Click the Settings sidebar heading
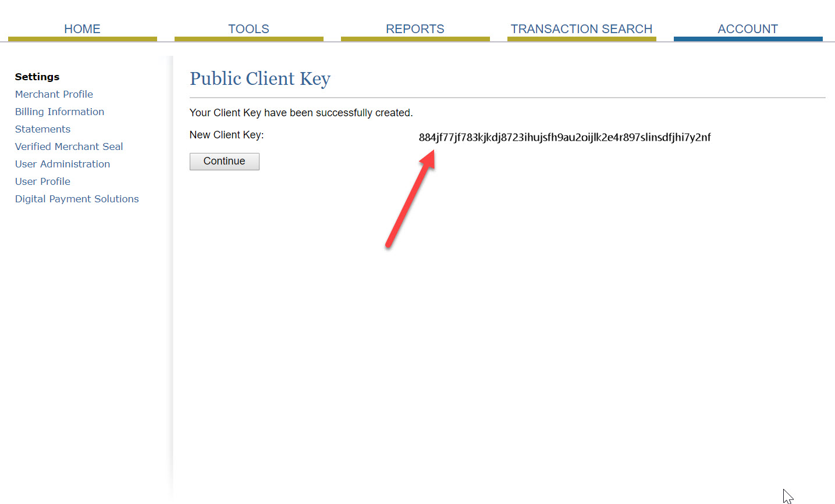Viewport: 835px width, 504px height. click(37, 77)
